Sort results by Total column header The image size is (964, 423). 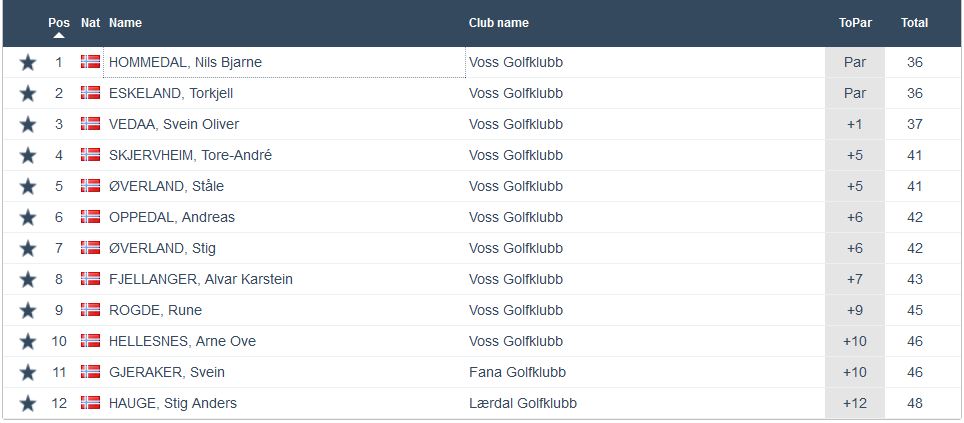[914, 22]
